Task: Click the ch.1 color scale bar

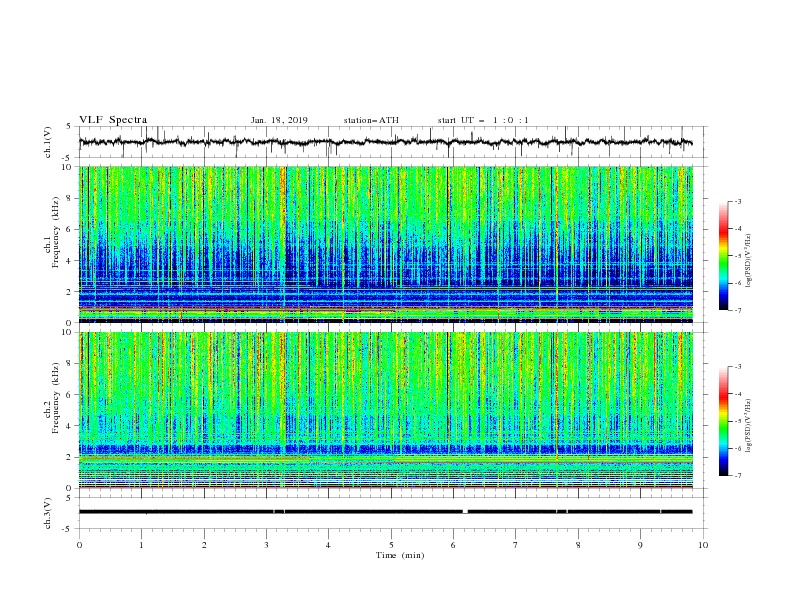Action: pos(723,256)
